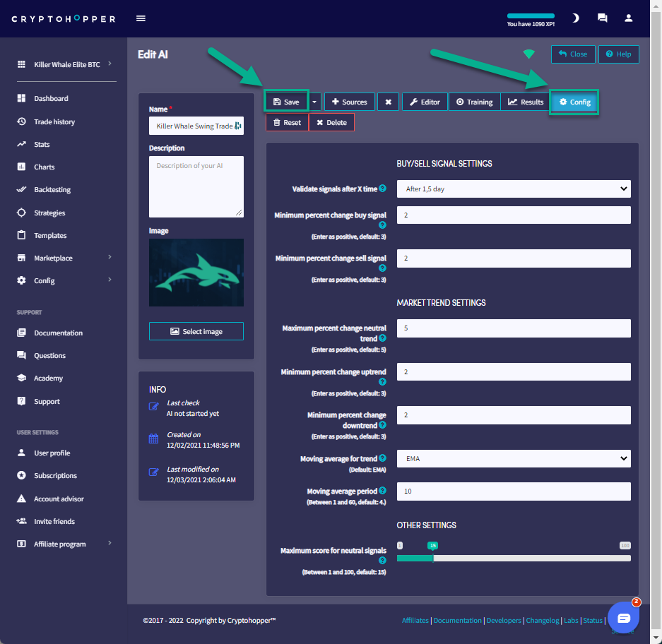
Task: Open Moving average for trend dropdown
Action: (x=513, y=458)
